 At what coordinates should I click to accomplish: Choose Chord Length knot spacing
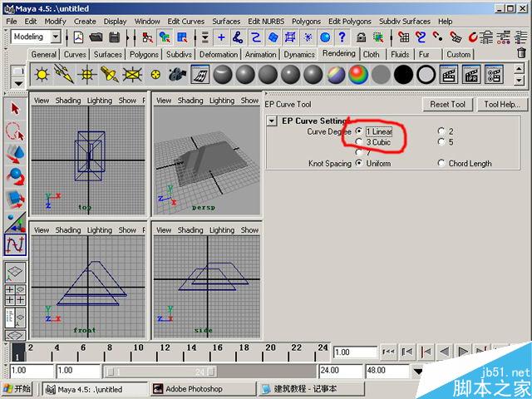pos(441,163)
